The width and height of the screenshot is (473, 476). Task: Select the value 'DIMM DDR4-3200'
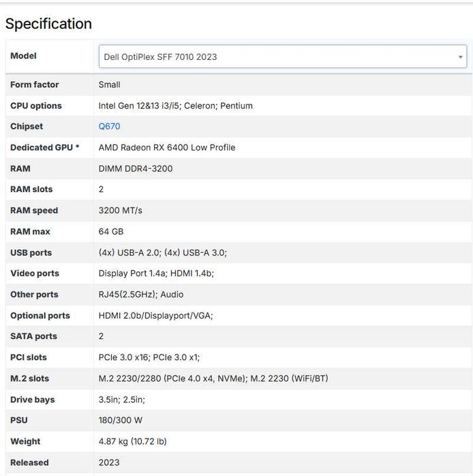[136, 168]
